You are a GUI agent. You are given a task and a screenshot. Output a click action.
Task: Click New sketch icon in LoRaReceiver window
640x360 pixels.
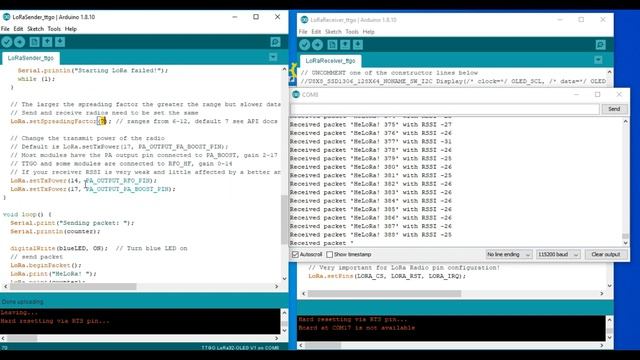pos(332,45)
